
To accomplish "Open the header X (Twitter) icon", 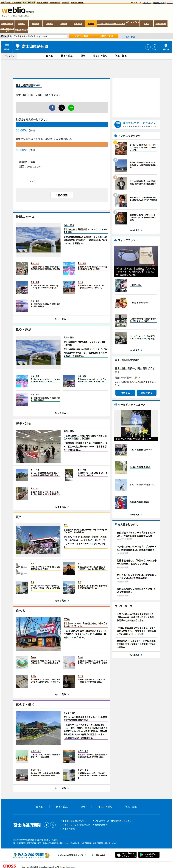I will pos(154,47).
